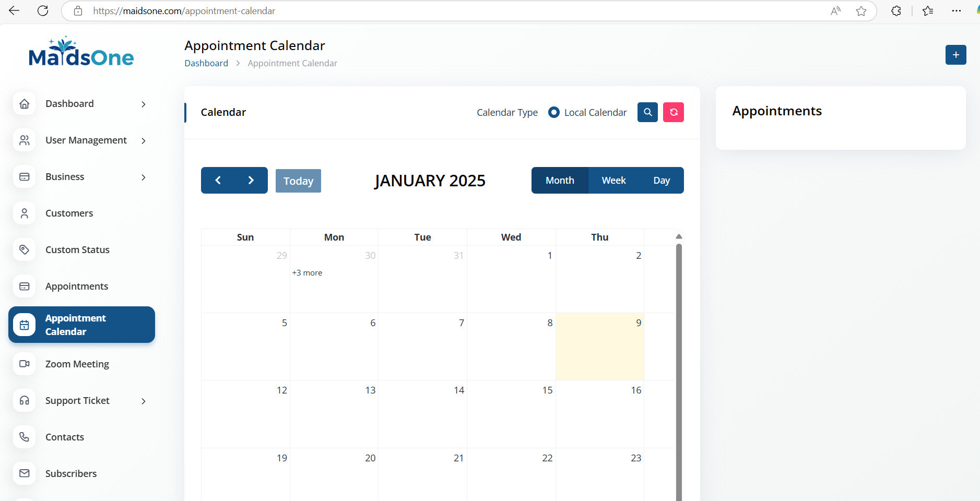Image resolution: width=980 pixels, height=501 pixels.
Task: Click the Today button
Action: point(298,181)
